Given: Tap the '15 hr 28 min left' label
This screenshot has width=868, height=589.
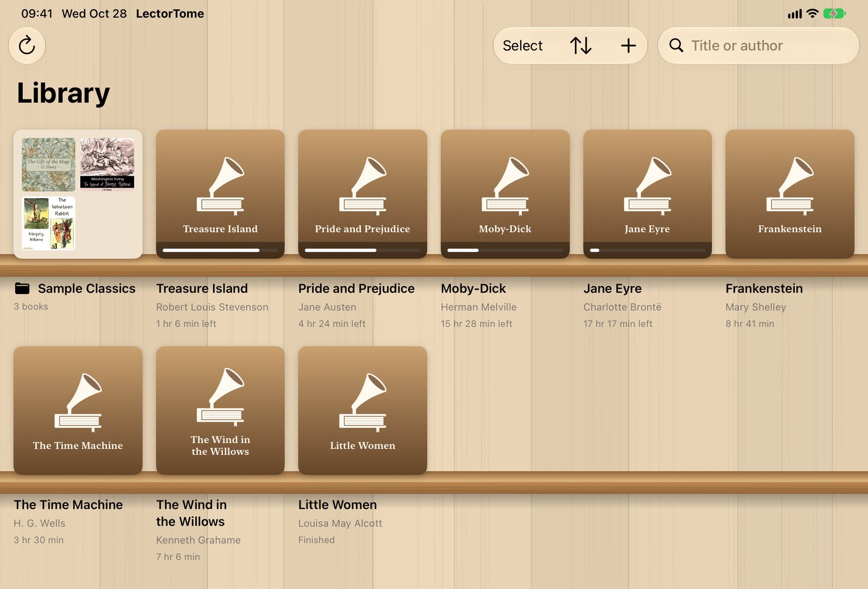Looking at the screenshot, I should click(x=476, y=324).
